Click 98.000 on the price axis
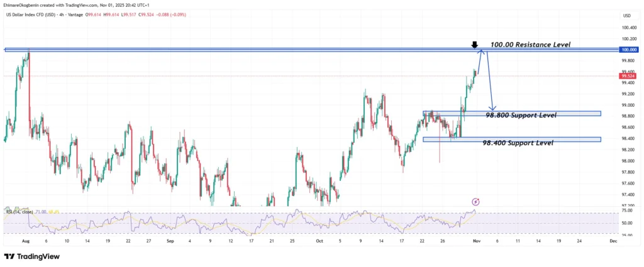The width and height of the screenshot is (644, 267). tap(627, 161)
